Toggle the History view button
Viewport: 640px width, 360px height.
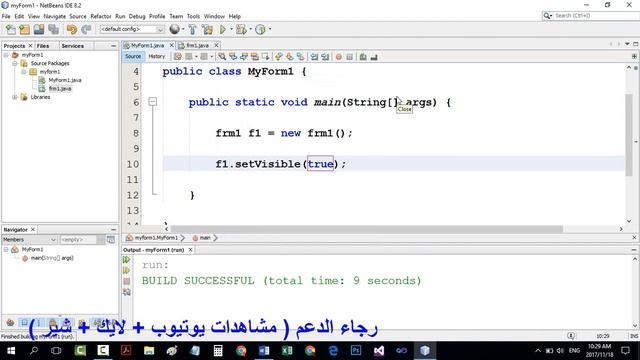pos(156,56)
